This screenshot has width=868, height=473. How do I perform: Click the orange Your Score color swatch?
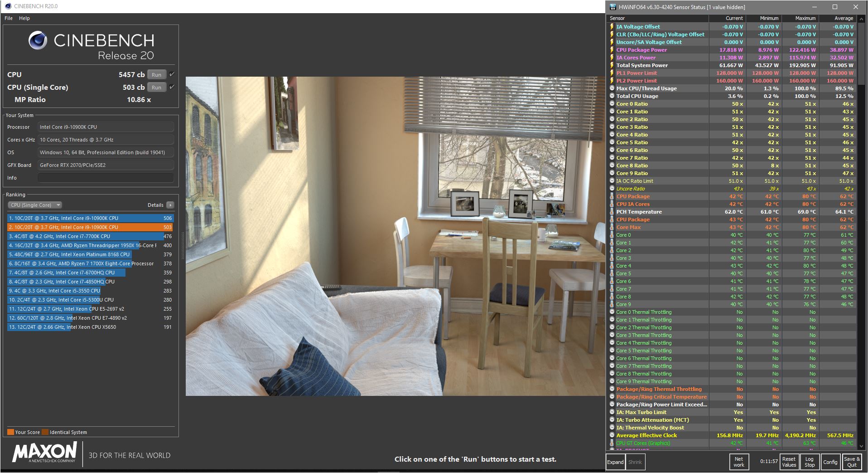[x=10, y=432]
